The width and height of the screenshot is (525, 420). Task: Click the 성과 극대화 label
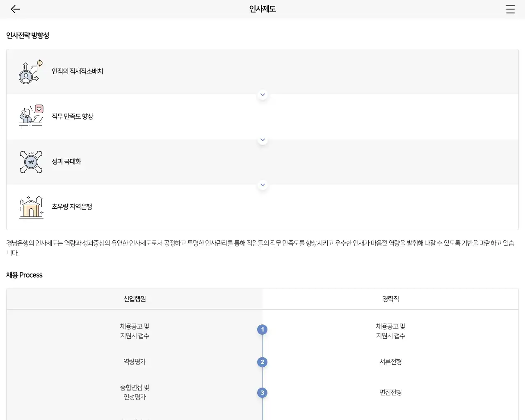tap(66, 162)
